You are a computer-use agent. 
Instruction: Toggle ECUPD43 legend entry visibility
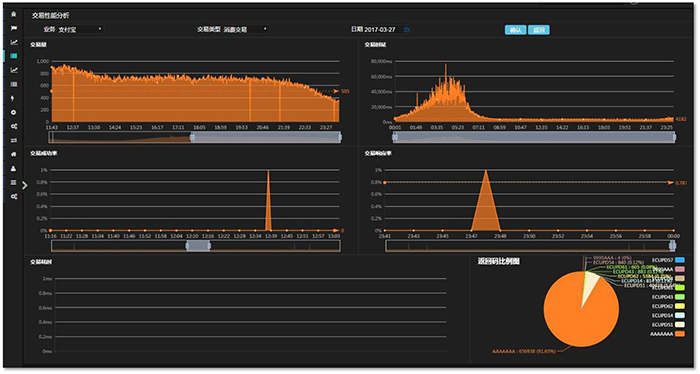click(x=668, y=297)
